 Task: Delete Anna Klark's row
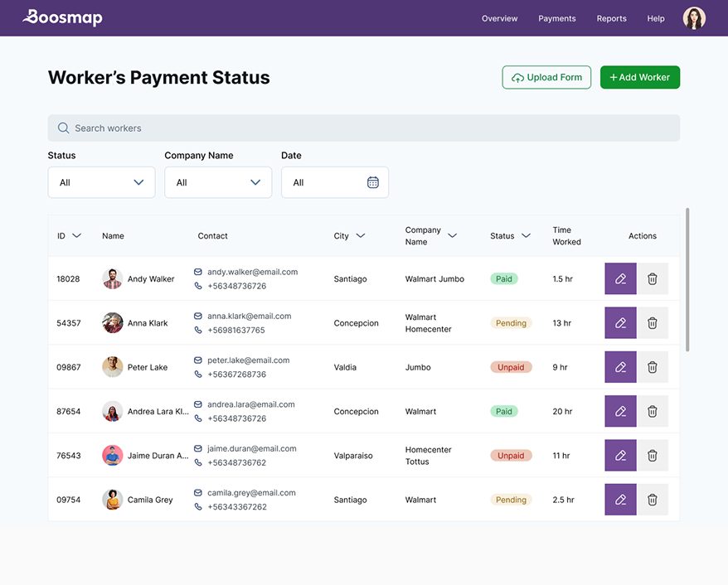coord(653,323)
